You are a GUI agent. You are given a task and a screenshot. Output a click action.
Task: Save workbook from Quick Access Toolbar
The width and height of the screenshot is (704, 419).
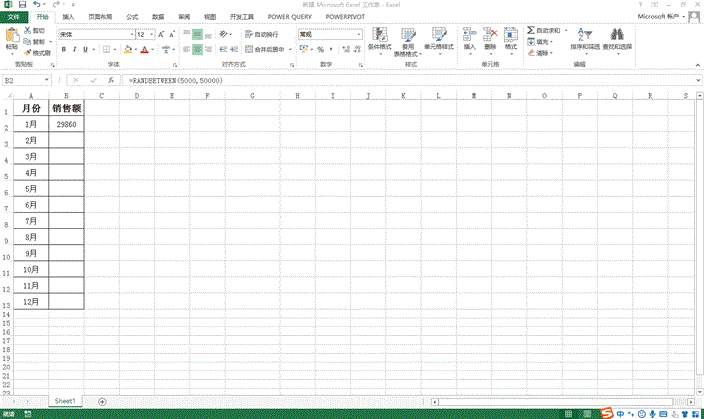click(22, 5)
